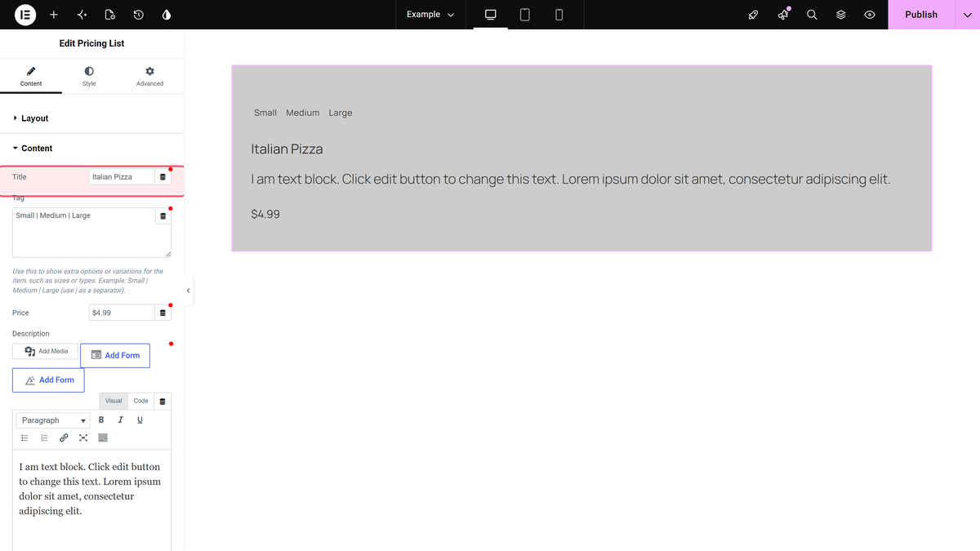Open the What's New megaphone icon
The image size is (980, 551).
click(x=784, y=15)
